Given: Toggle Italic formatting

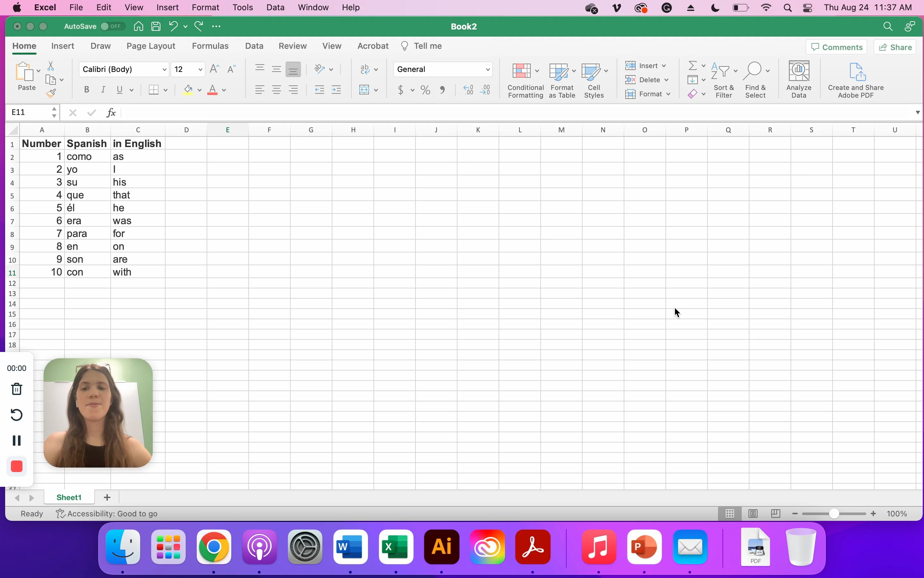Looking at the screenshot, I should coord(103,90).
